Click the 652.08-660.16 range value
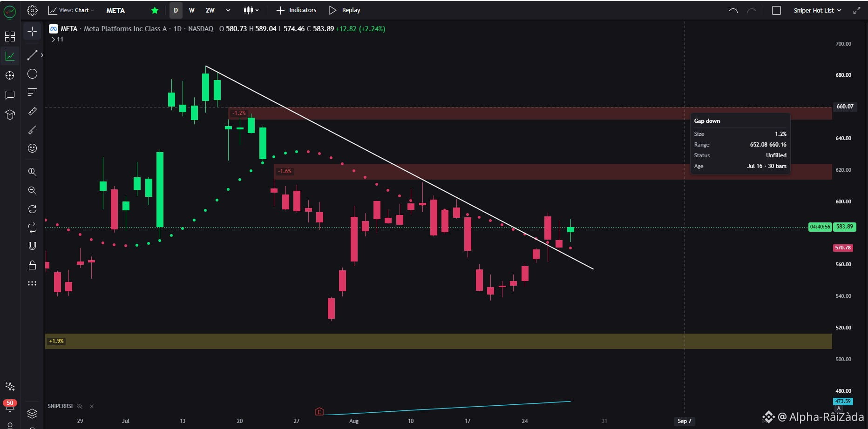868x429 pixels. pos(768,145)
